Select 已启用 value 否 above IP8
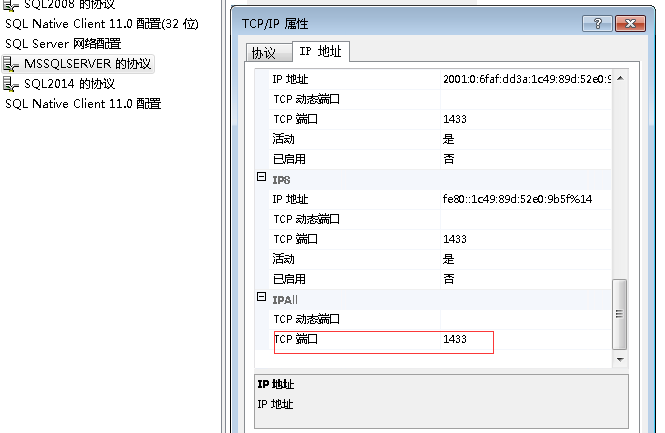Viewport: 665px width, 433px height. tap(525, 159)
